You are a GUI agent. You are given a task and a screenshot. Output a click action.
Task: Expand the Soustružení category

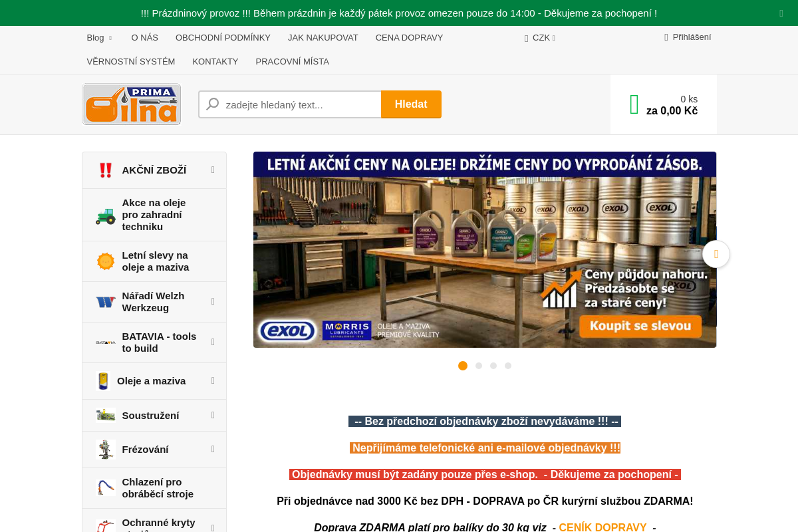[x=213, y=415]
